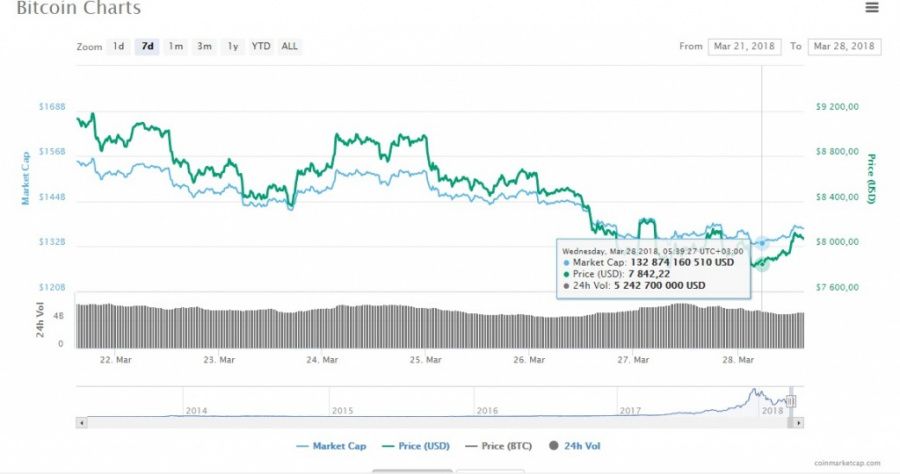Click the Price (USD) axis title
This screenshot has height=474, width=900.
(x=871, y=178)
